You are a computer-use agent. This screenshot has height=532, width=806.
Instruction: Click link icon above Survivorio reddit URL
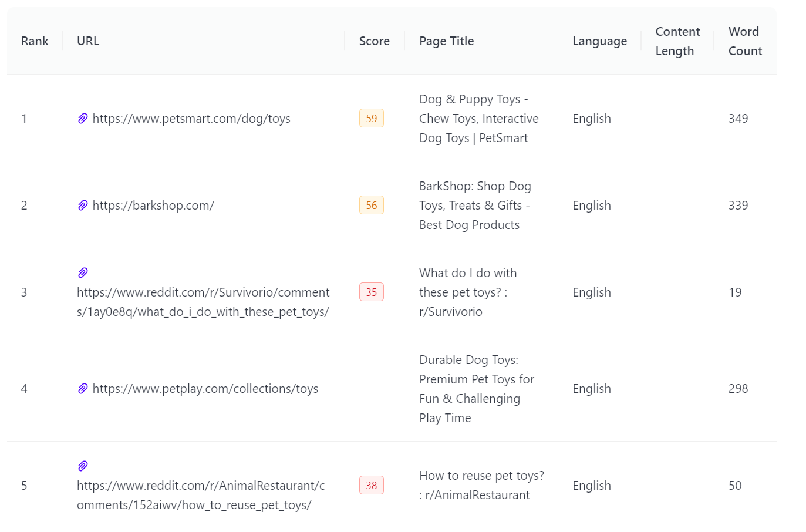coord(83,273)
